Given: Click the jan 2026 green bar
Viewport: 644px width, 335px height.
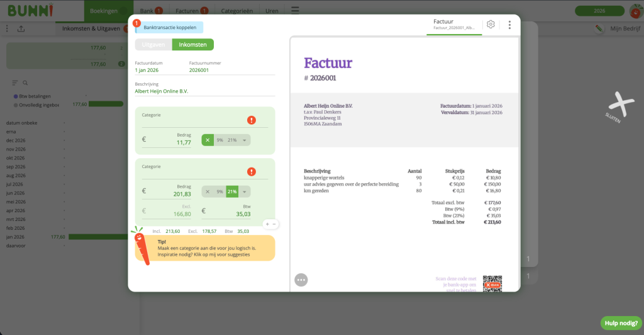Looking at the screenshot, I should click(x=98, y=237).
